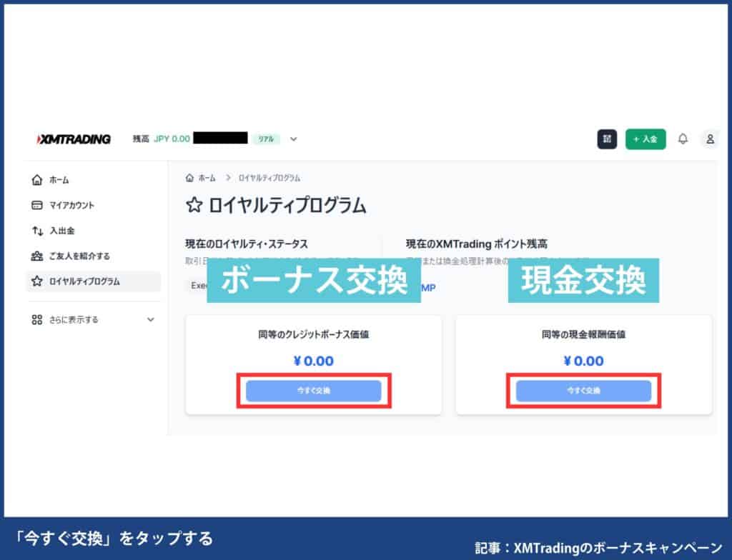732x560 pixels.
Task: Click the リアル account type badge
Action: point(266,139)
